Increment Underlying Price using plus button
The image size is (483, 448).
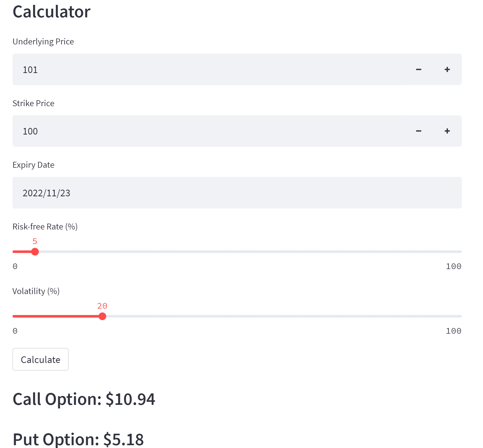447,69
